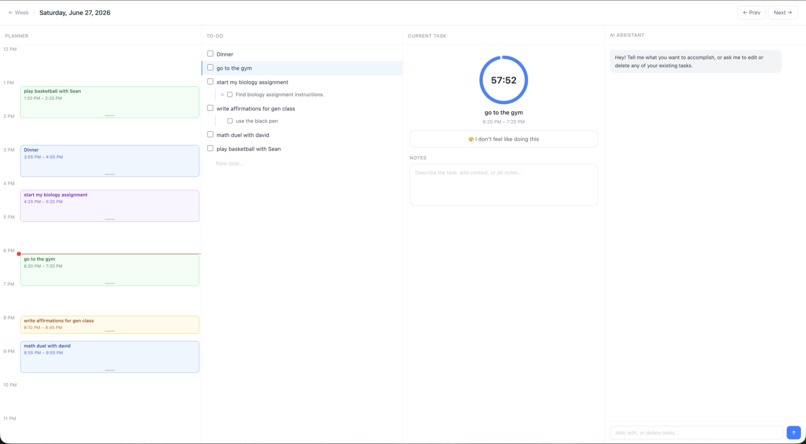Click the go to the gym title under the timer

point(503,113)
